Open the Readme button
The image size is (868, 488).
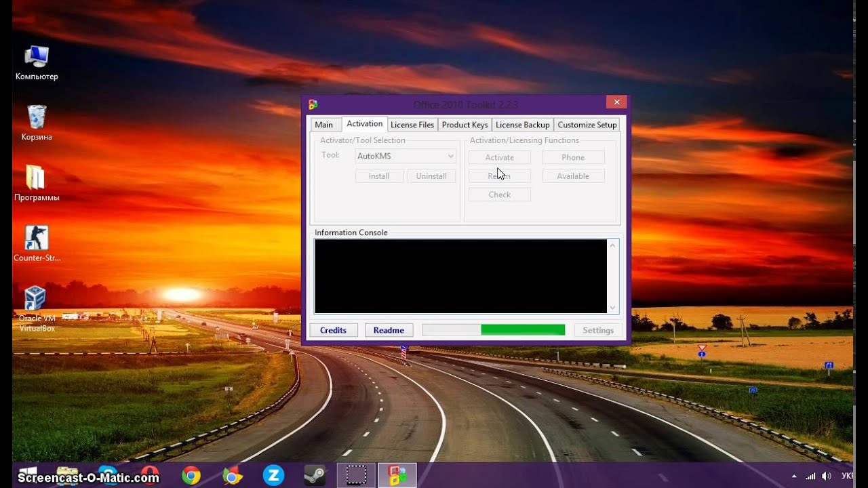tap(389, 330)
